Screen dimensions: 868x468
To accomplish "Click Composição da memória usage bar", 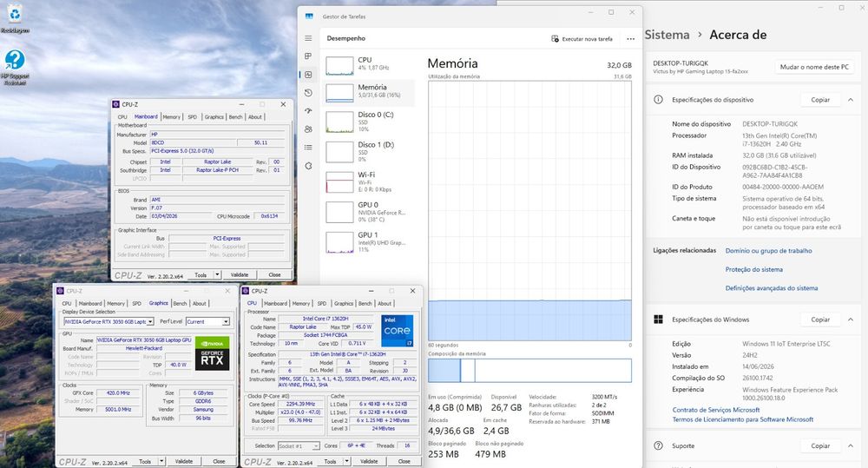I will click(529, 371).
